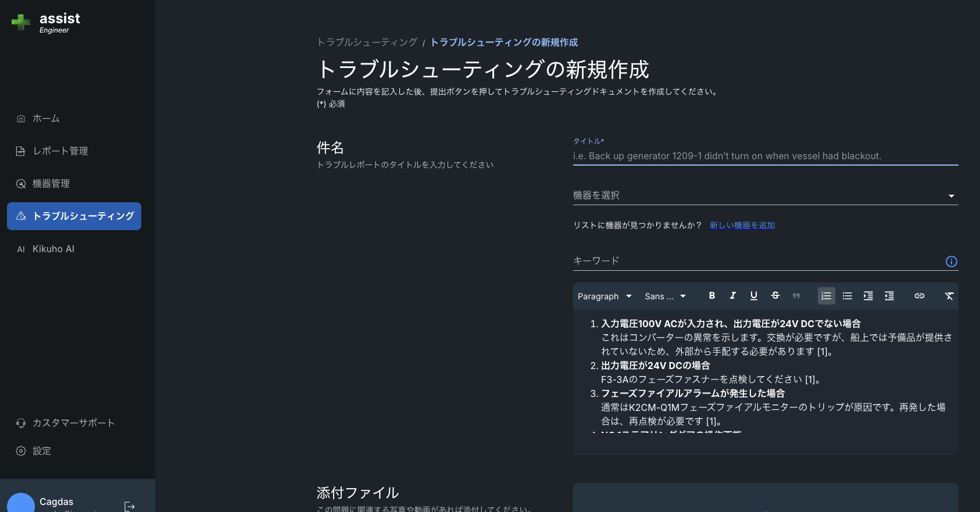Open Kikuho AI from the sidebar

coord(74,249)
